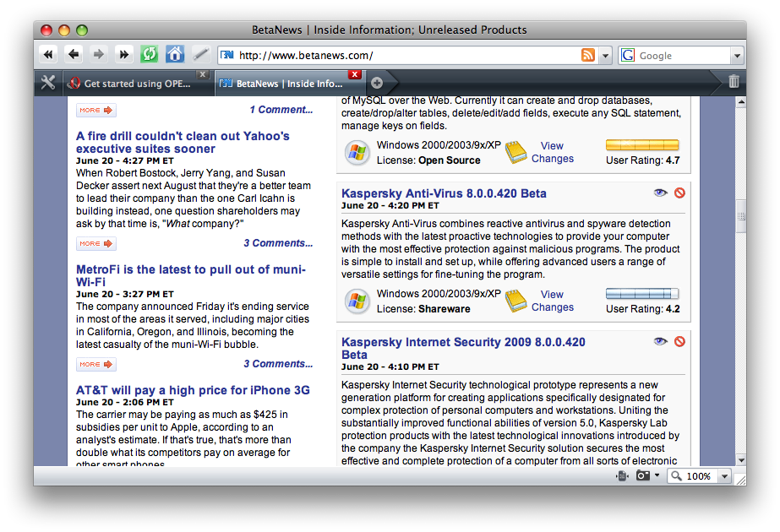Open AT&T will pay high price article
This screenshot has height=532, width=780.
[x=193, y=390]
